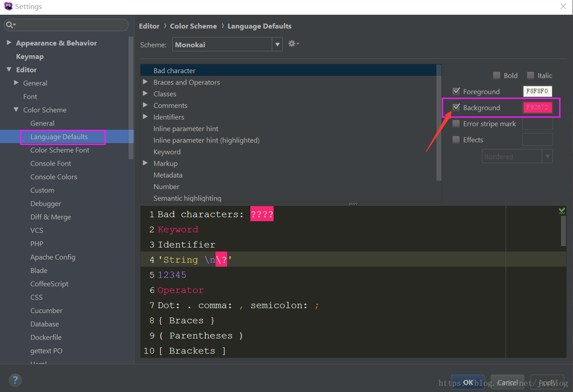This screenshot has width=573, height=392.
Task: Click the Editor breadcrumb link
Action: pos(149,26)
